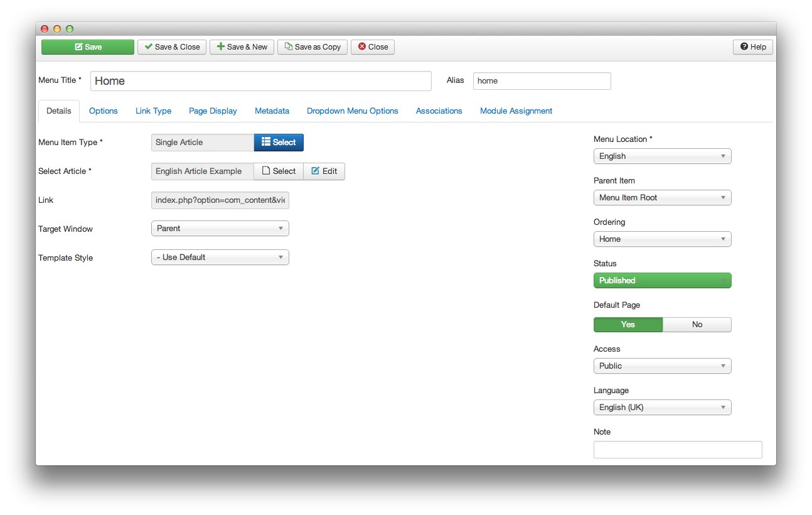Switch to the Options tab
The height and width of the screenshot is (515, 812).
(104, 111)
